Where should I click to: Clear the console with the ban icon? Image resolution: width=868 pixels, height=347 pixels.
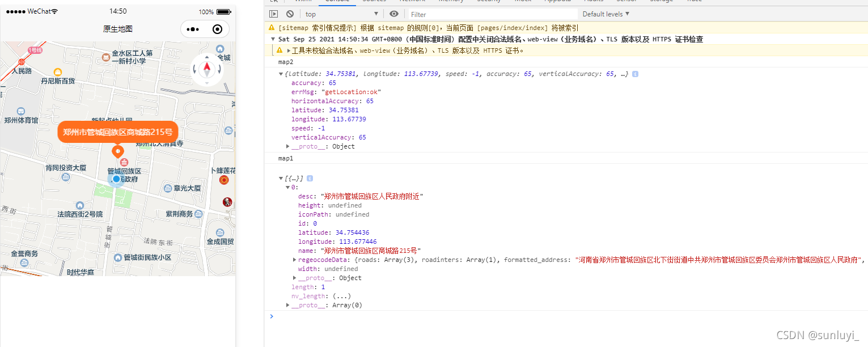tap(290, 14)
